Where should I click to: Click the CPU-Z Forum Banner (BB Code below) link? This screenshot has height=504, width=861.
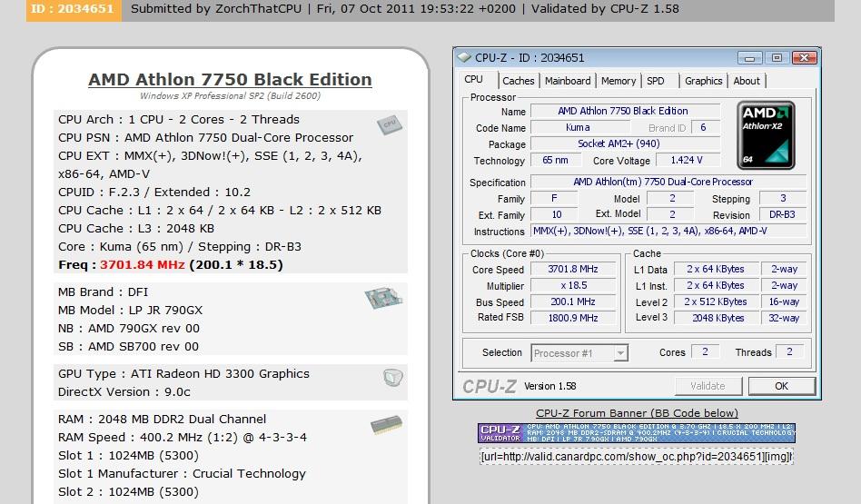click(x=637, y=413)
